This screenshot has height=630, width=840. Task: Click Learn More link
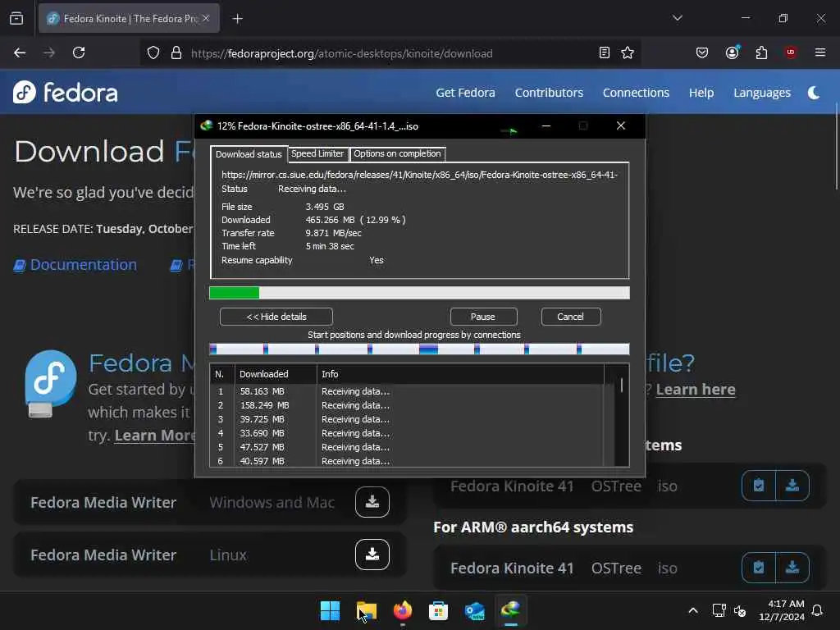pyautogui.click(x=154, y=436)
